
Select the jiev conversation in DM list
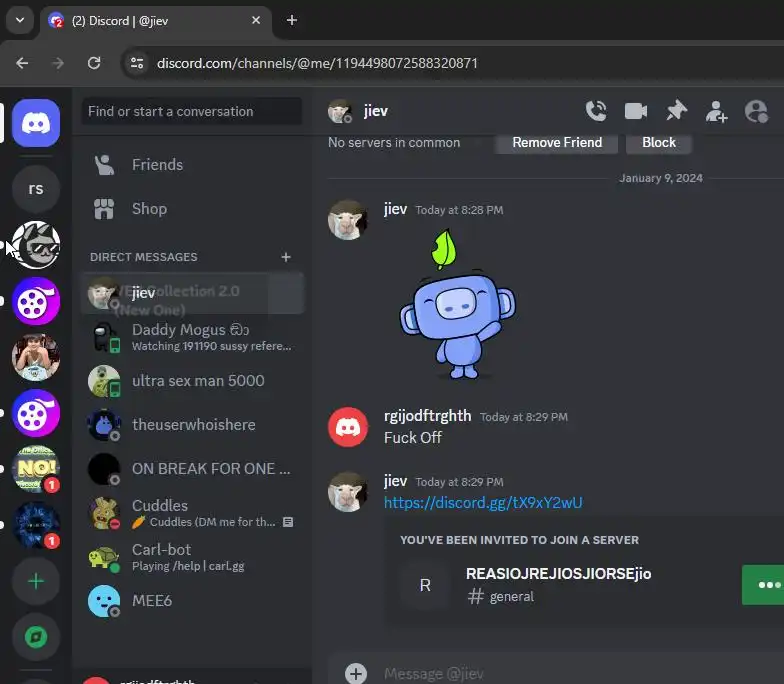click(x=192, y=293)
